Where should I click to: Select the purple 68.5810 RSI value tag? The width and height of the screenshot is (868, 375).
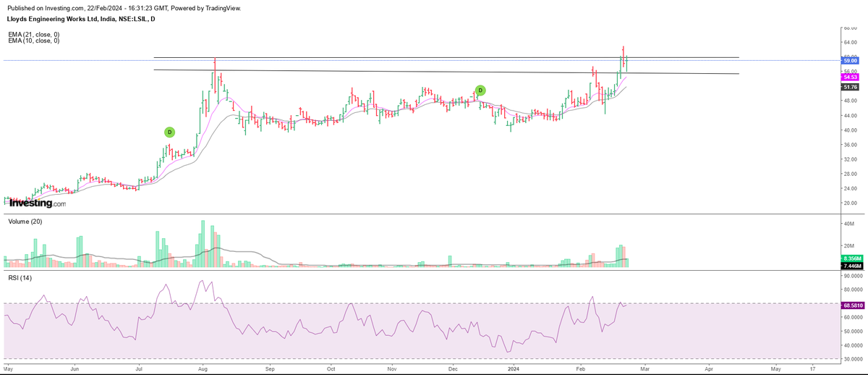[851, 306]
